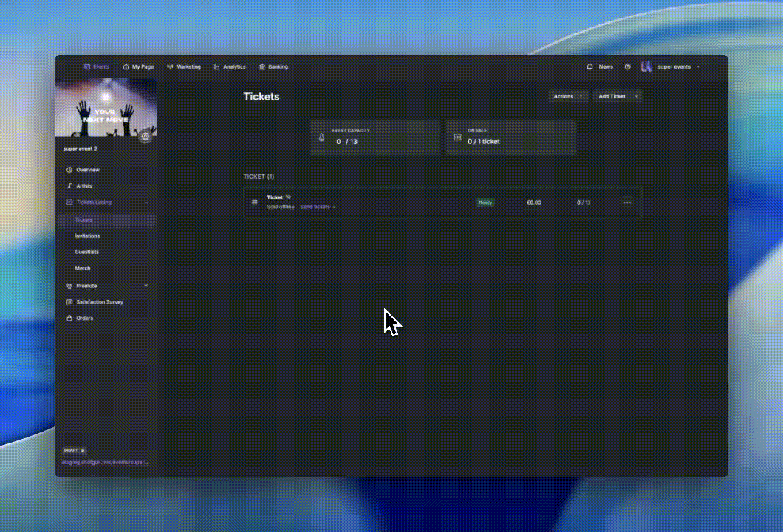Click the Overview icon in the sidebar

pyautogui.click(x=69, y=170)
